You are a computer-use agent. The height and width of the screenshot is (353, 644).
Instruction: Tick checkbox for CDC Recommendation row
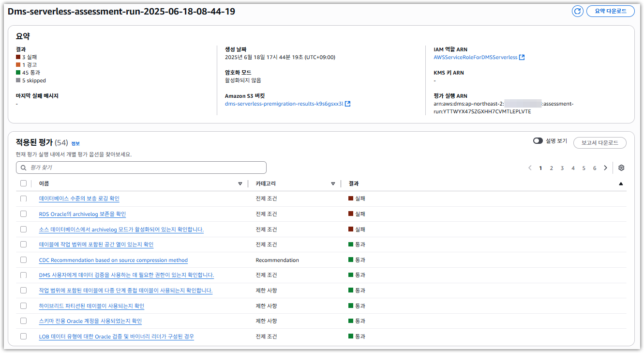24,260
